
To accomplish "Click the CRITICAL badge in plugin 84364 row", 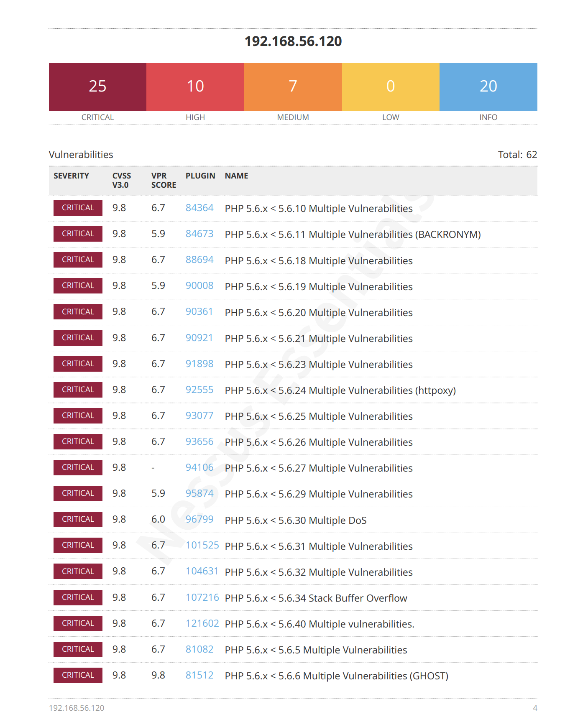I will 78,208.
